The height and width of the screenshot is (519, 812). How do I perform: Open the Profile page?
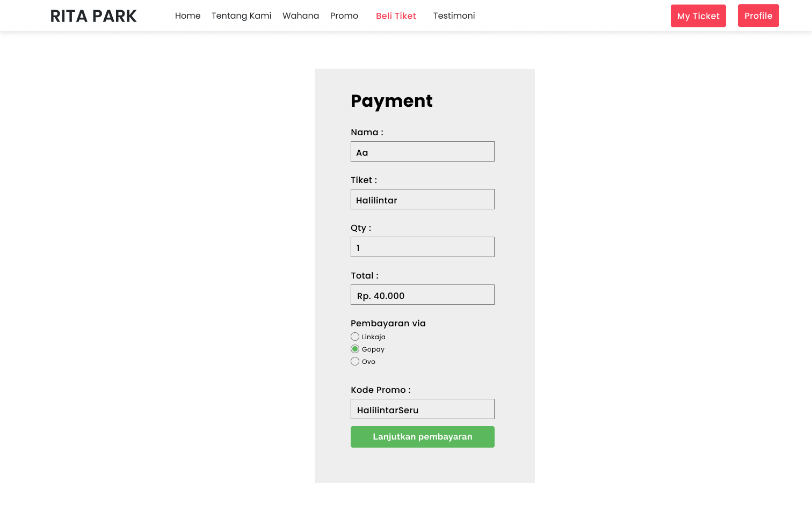point(758,16)
